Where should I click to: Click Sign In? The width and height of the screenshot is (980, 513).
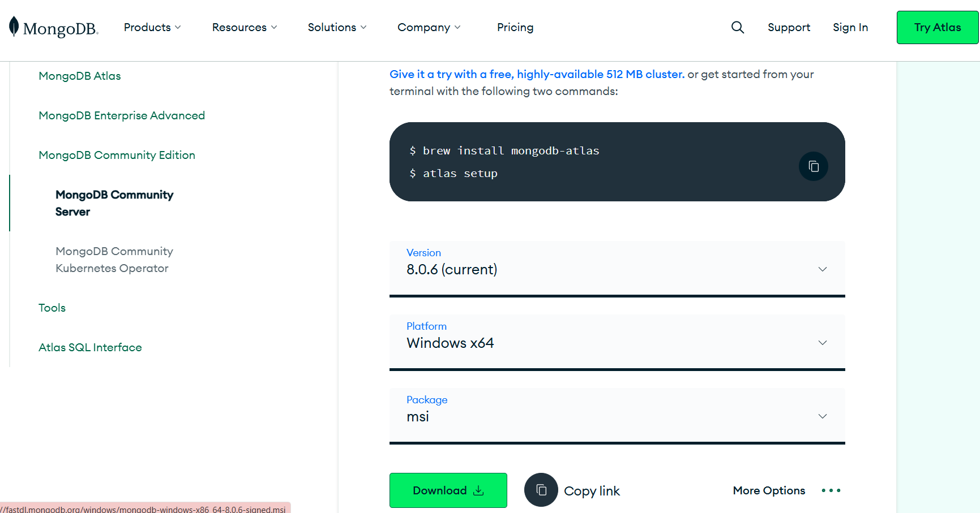point(850,27)
